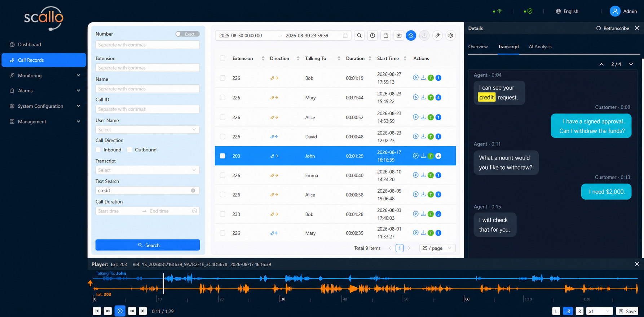The image size is (644, 317).
Task: Open the 25 / page size dropdown
Action: (437, 248)
